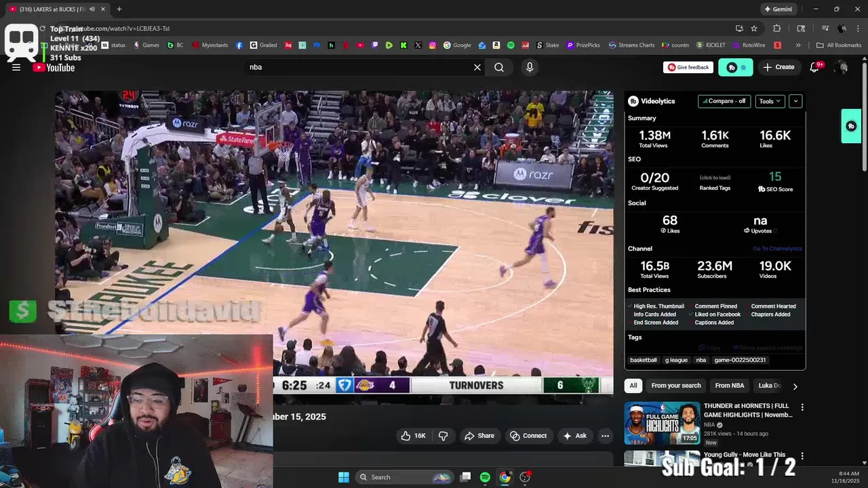This screenshot has height=488, width=868.
Task: Open All Bookmarks folder
Action: click(839, 45)
